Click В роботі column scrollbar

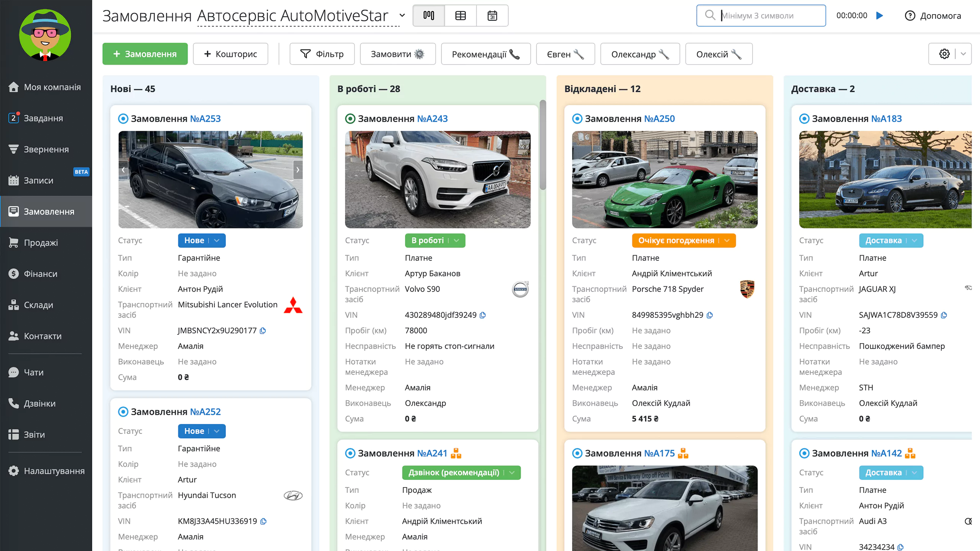click(543, 145)
